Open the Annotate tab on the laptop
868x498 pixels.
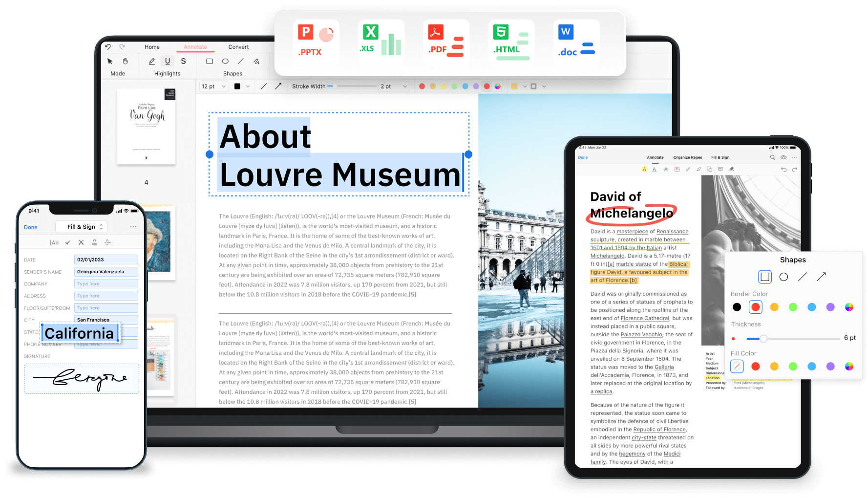pyautogui.click(x=195, y=47)
